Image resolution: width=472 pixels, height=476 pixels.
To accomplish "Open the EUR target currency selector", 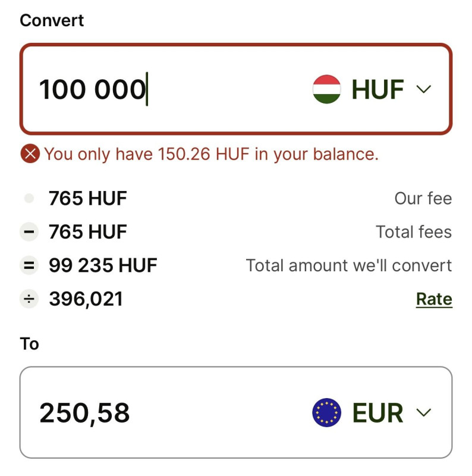I will (377, 412).
